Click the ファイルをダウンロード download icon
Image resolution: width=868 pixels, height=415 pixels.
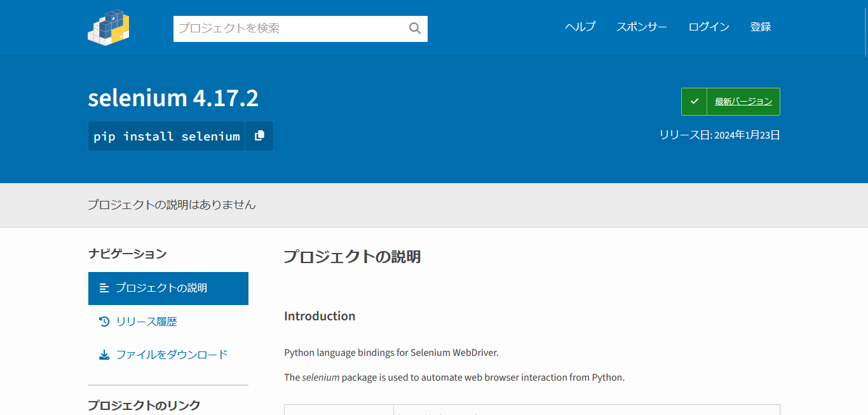point(104,354)
